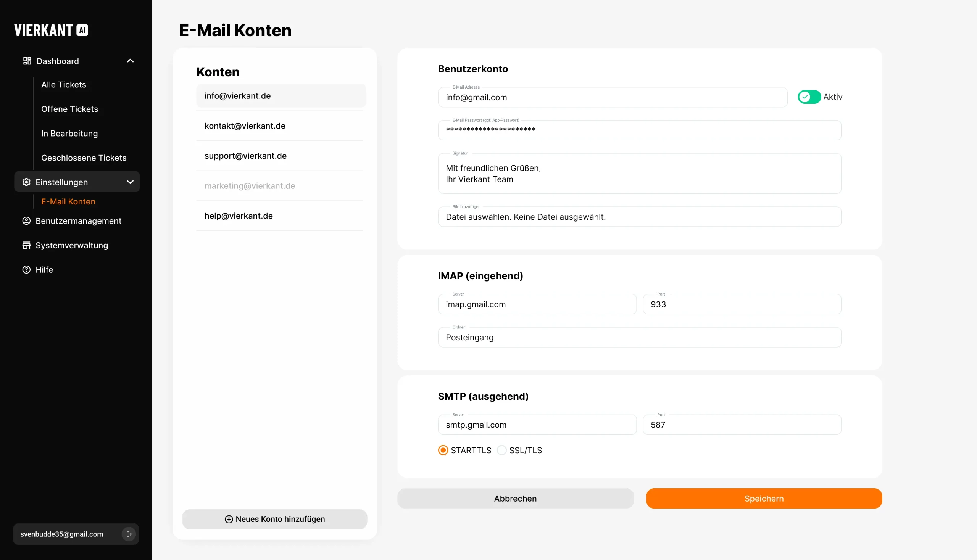Open Offene Tickets in sidebar
Screen dimensions: 977x560
[x=69, y=109]
